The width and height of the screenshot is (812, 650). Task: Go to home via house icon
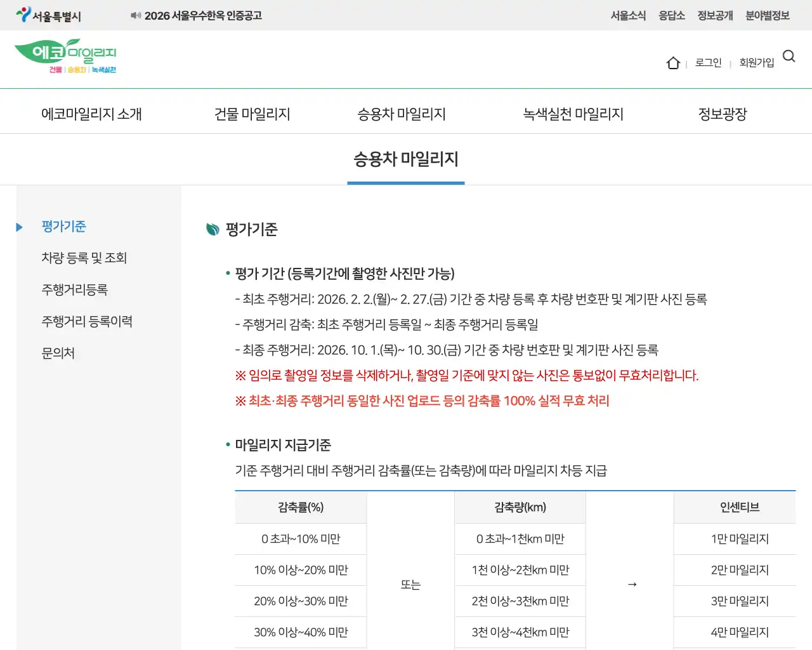click(673, 63)
